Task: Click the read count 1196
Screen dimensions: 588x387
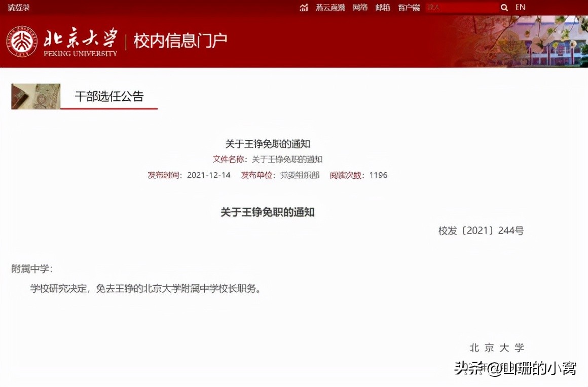Action: click(x=378, y=175)
